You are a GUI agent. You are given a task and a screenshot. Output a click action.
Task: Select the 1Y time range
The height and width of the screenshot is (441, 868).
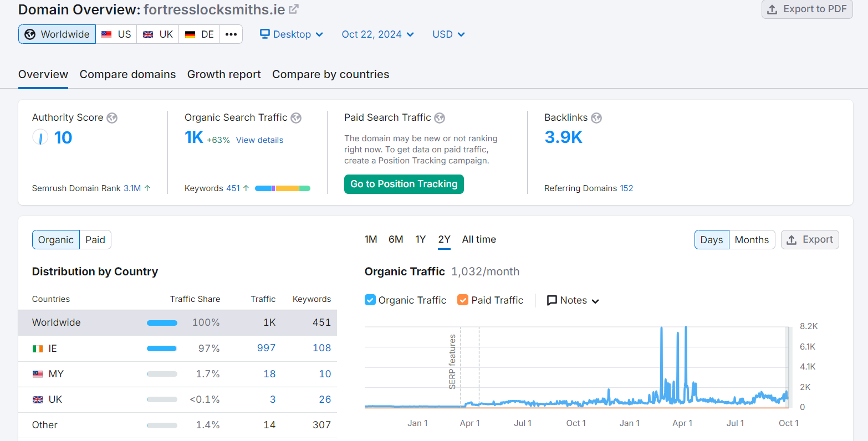click(x=421, y=239)
